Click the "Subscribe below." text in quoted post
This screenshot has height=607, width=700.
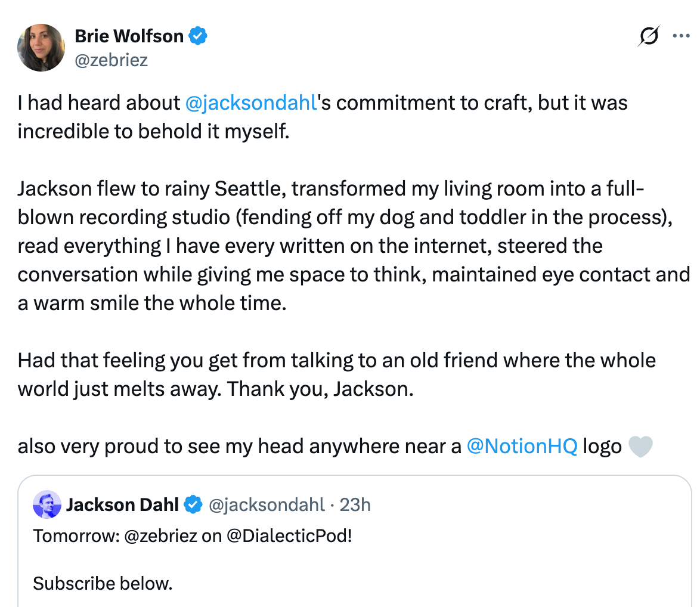coord(103,583)
